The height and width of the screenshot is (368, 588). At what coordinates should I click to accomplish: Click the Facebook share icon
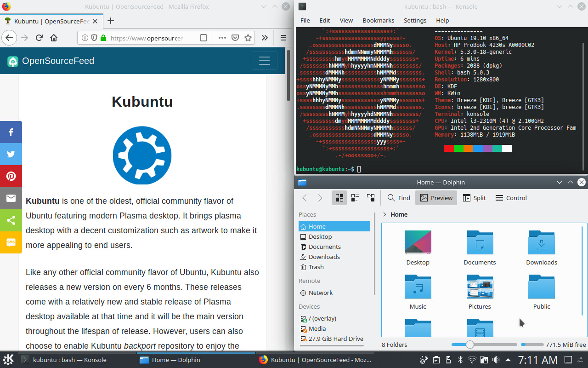[11, 132]
